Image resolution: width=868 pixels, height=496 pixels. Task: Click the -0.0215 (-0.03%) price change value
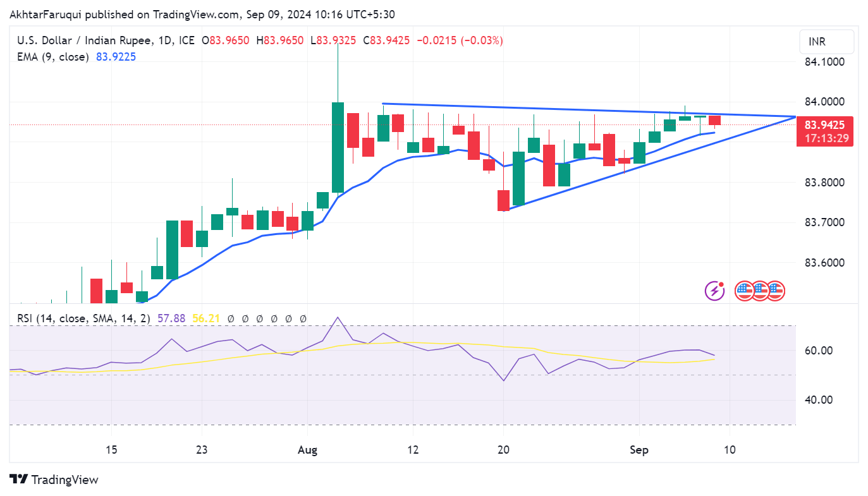click(459, 40)
